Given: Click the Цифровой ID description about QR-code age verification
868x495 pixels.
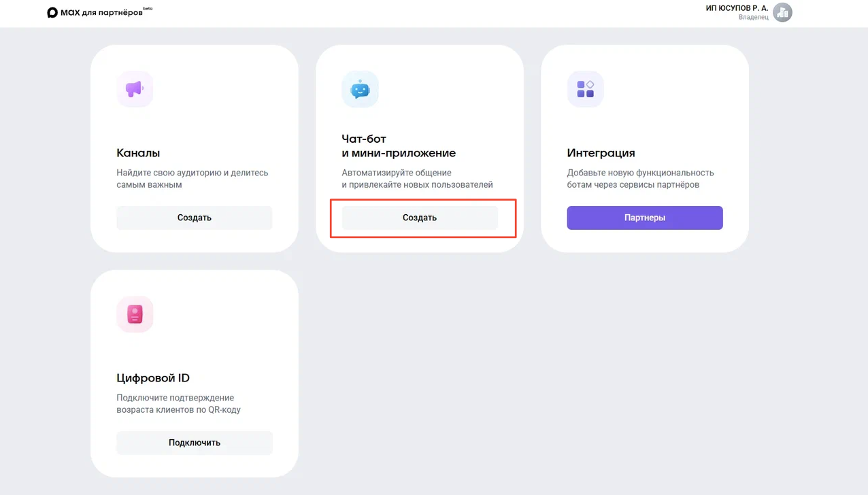Looking at the screenshot, I should click(x=178, y=404).
